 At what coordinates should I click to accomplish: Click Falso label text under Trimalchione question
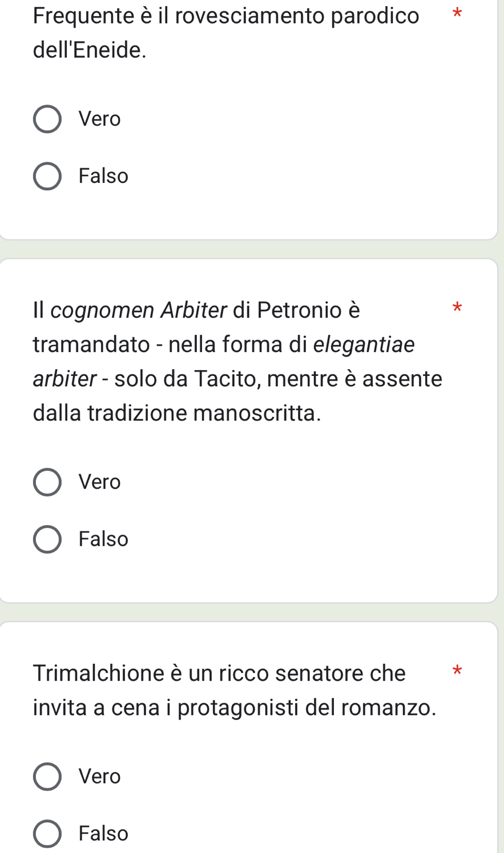tap(103, 834)
